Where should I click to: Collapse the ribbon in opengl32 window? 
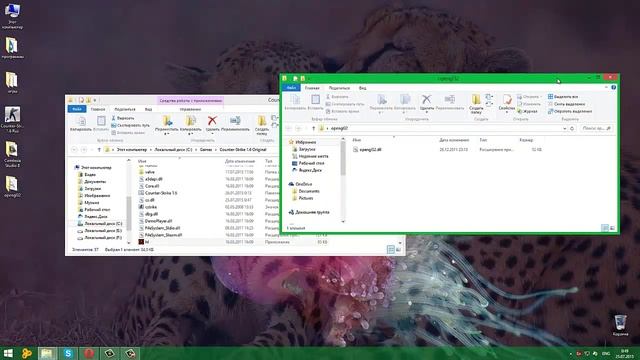coord(606,87)
